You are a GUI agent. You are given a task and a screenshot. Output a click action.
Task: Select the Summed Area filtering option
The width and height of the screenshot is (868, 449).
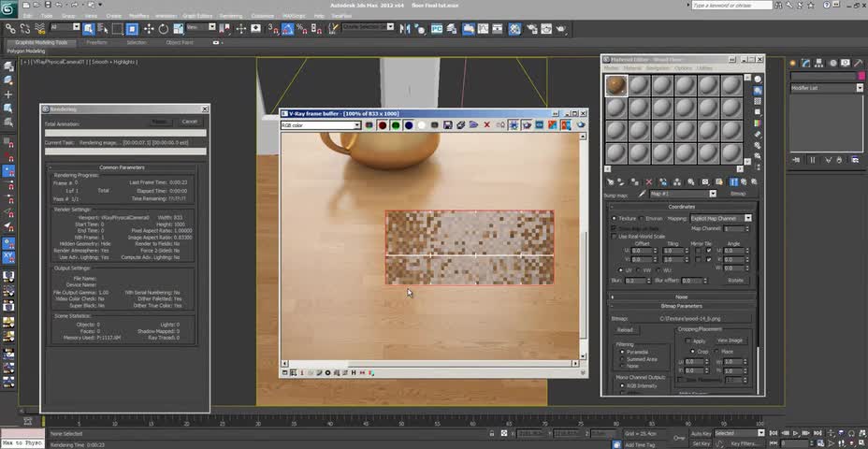624,359
